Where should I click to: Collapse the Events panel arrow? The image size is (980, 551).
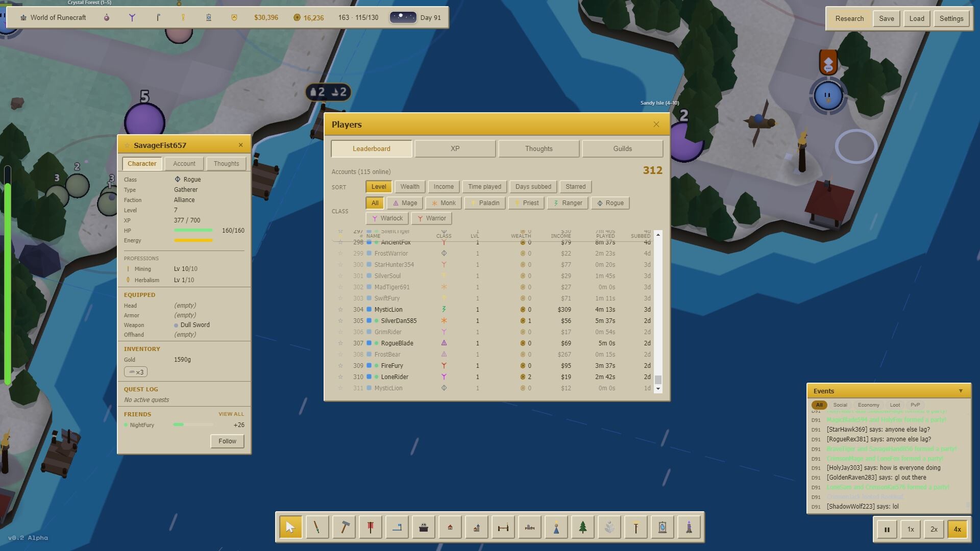coord(961,391)
